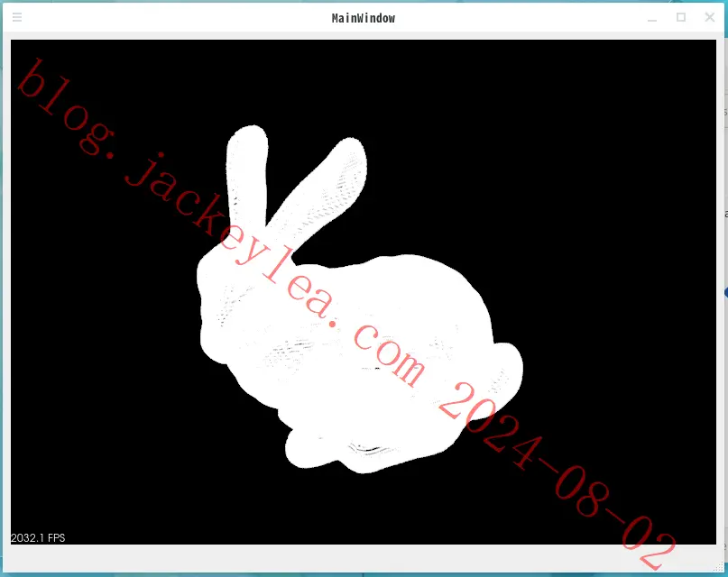Minimize the MainWindow window
The height and width of the screenshot is (577, 728).
point(652,18)
